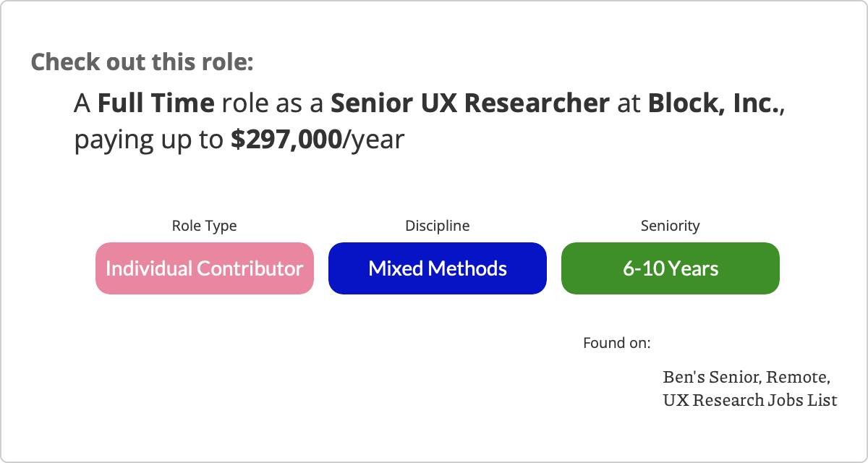Open the "UX Research Jobs List" source line
The image size is (868, 463).
pyautogui.click(x=749, y=399)
